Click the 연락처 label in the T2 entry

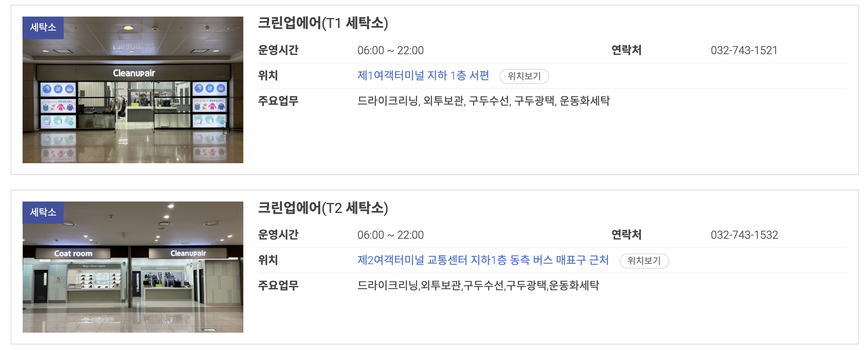click(x=626, y=235)
